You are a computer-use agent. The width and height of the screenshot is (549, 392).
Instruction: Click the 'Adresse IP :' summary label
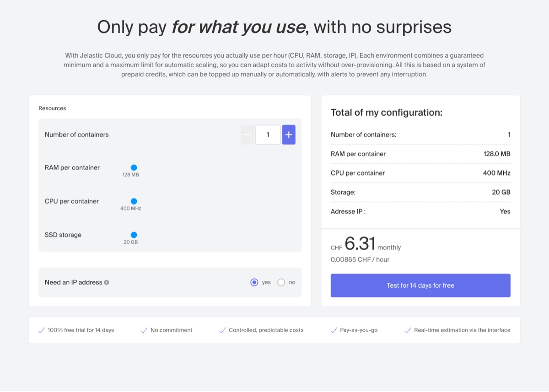tap(348, 211)
